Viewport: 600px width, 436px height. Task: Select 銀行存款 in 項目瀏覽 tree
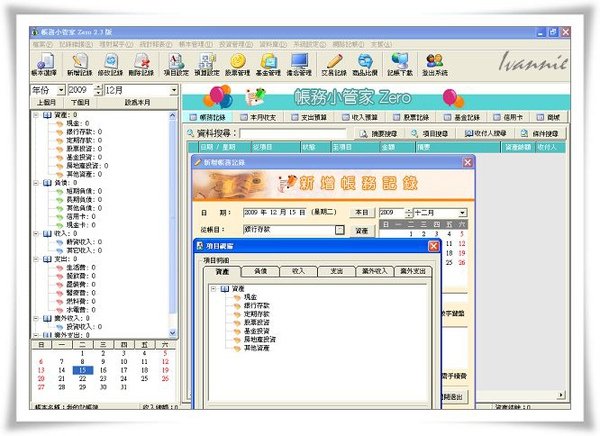click(257, 305)
